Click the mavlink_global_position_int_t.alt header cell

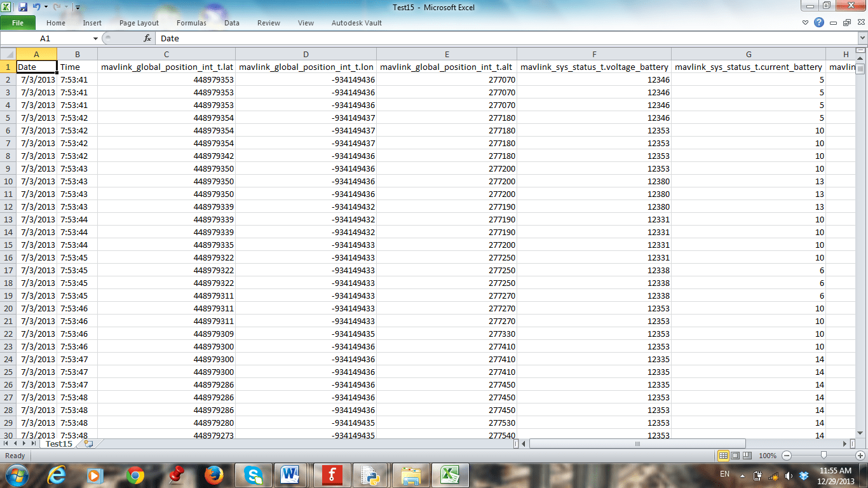pyautogui.click(x=447, y=67)
